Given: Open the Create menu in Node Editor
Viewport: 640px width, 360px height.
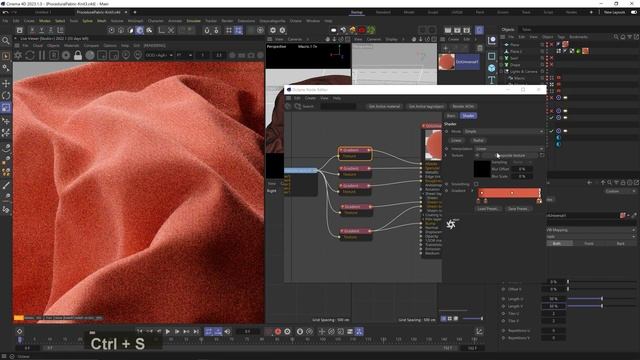Looking at the screenshot, I should tap(310, 98).
